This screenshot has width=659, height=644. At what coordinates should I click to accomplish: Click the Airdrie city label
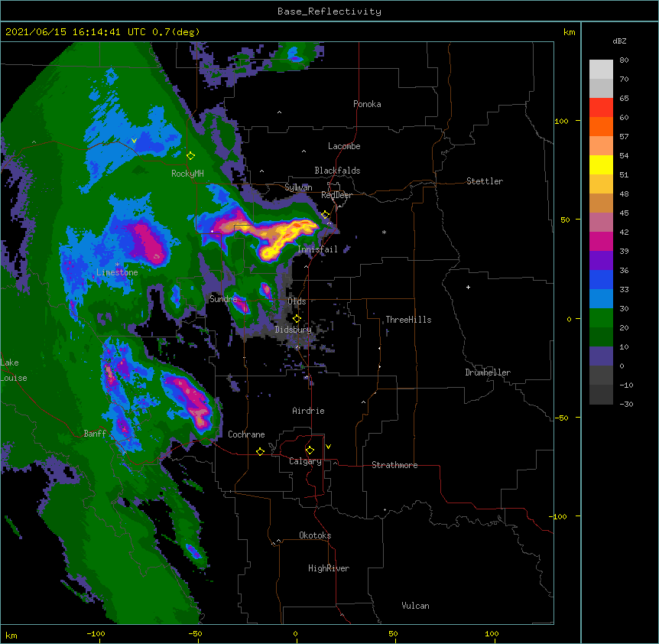309,411
